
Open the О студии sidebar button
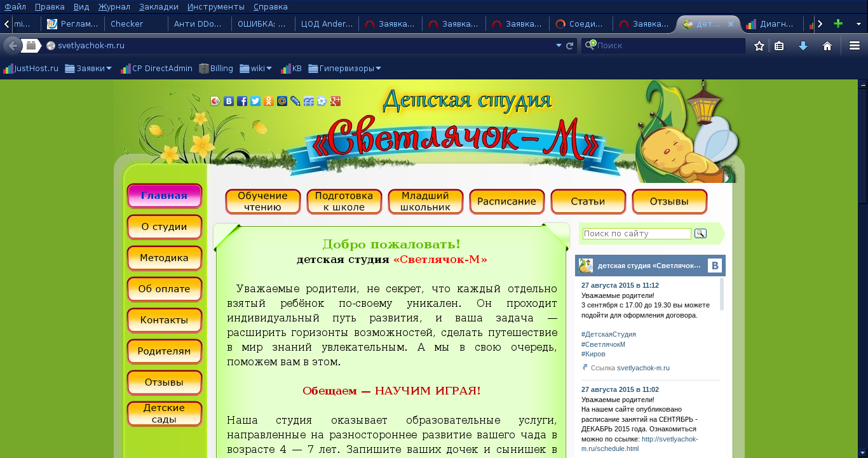click(x=165, y=227)
